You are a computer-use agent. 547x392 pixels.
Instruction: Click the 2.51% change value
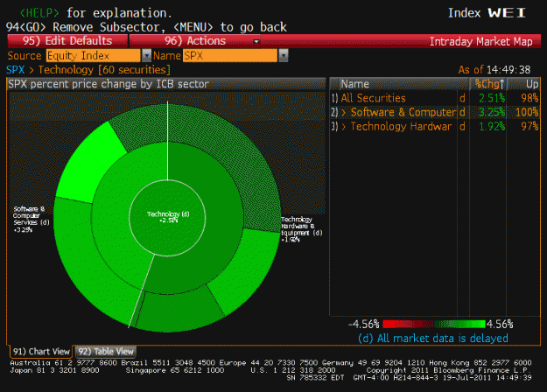(492, 98)
